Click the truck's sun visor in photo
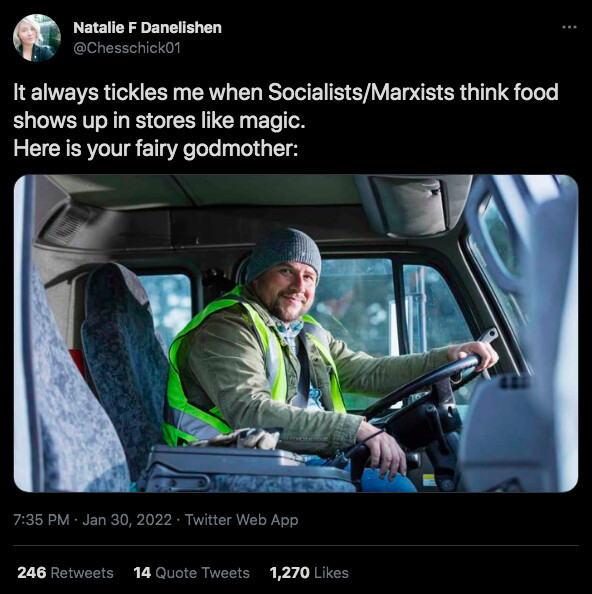Viewport: 592px width, 594px height. coord(413,205)
